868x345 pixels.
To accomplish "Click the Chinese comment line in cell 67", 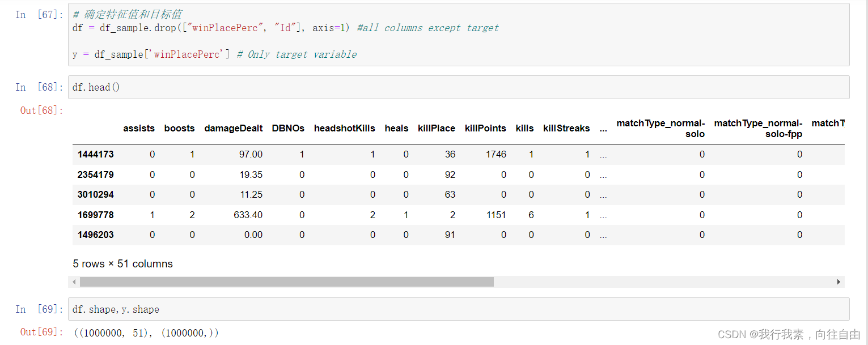I will coord(128,15).
